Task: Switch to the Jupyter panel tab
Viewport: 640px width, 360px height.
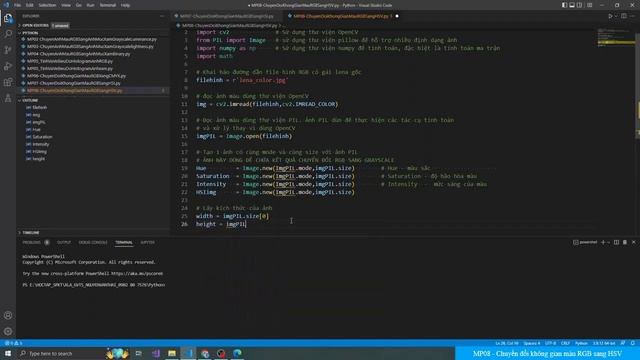Action: [x=147, y=242]
